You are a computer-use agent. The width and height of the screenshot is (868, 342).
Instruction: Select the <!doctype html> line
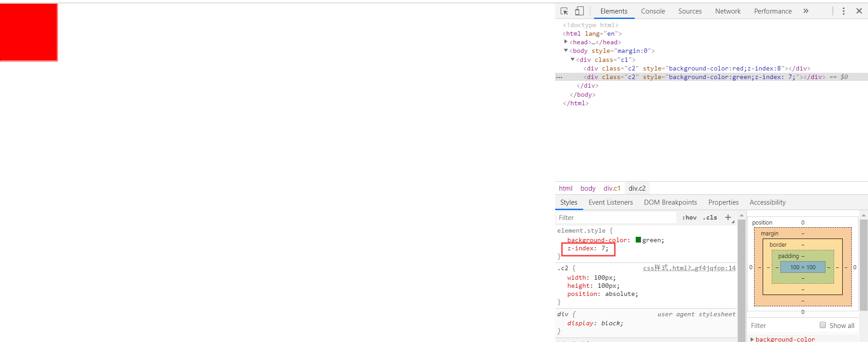point(590,25)
